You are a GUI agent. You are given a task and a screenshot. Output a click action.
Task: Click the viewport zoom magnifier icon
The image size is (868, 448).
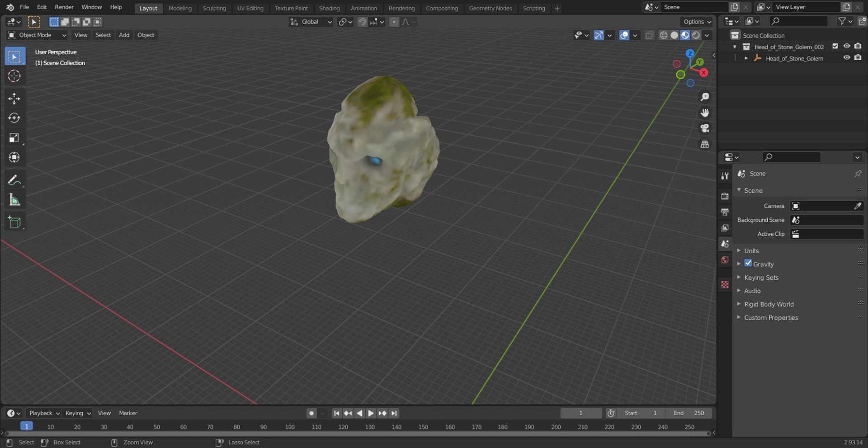(704, 97)
